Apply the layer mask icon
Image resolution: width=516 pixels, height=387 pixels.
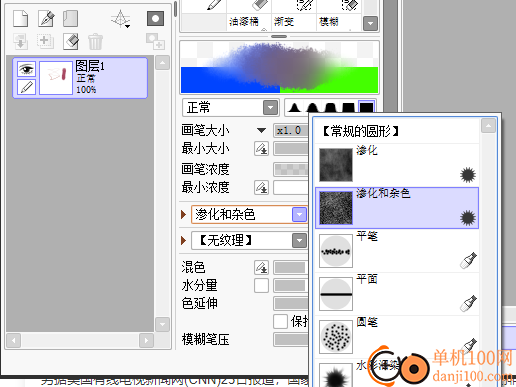155,41
